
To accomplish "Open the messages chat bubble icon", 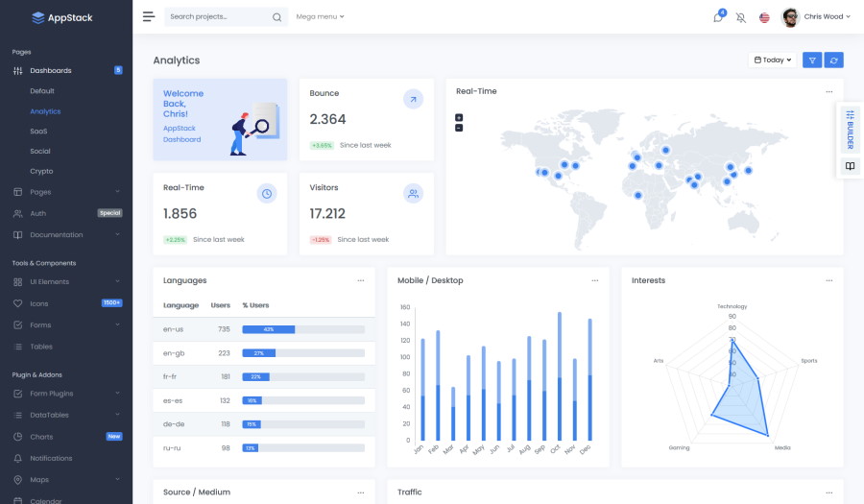I will pyautogui.click(x=717, y=17).
